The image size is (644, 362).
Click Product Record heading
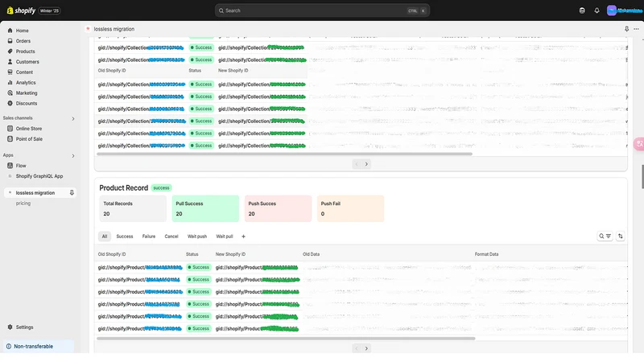click(x=124, y=188)
